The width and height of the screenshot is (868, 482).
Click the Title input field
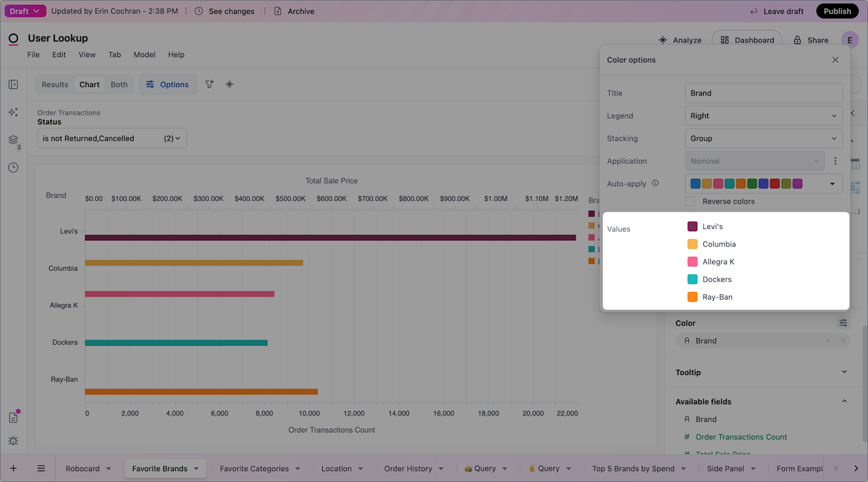click(763, 93)
